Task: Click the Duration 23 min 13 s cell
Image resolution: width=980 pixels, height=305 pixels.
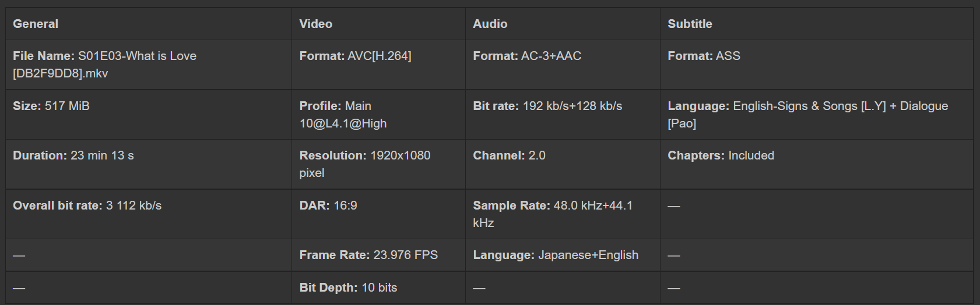Action: coord(73,155)
